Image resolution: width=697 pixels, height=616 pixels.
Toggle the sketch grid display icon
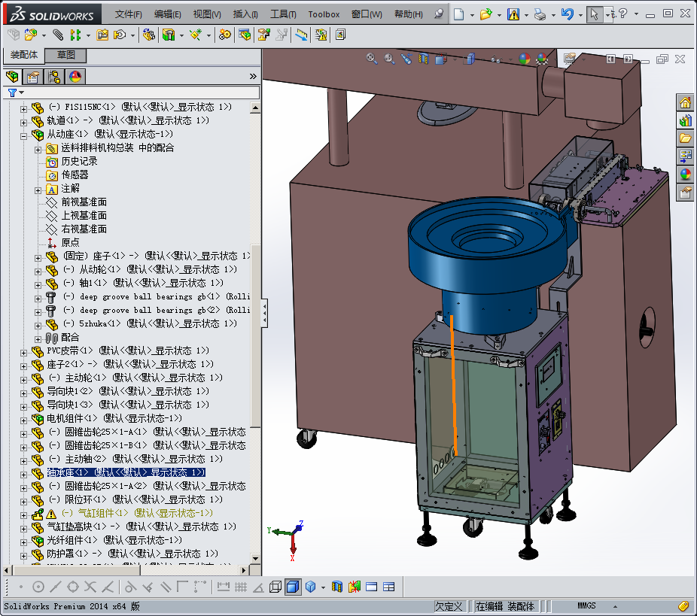[x=240, y=587]
